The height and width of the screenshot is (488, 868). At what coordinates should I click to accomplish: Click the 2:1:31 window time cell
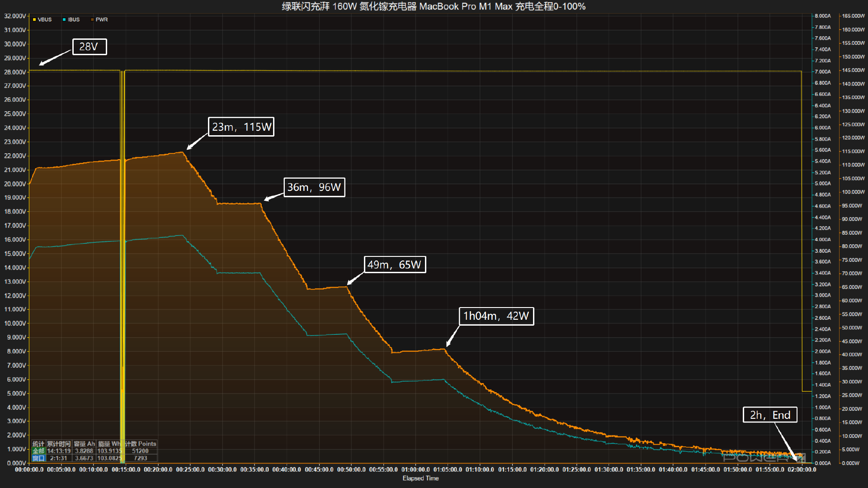click(59, 458)
